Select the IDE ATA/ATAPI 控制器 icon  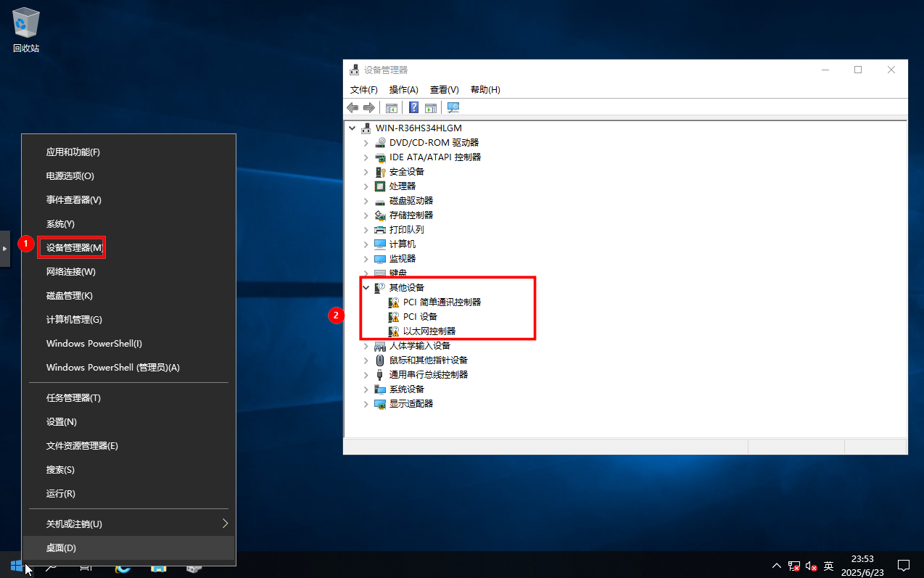[x=380, y=157]
